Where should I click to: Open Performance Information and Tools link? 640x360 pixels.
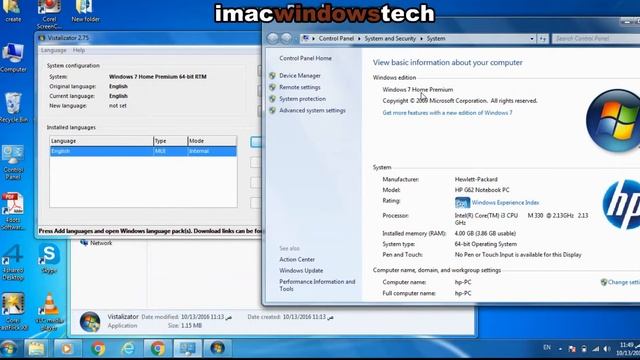coord(317,285)
